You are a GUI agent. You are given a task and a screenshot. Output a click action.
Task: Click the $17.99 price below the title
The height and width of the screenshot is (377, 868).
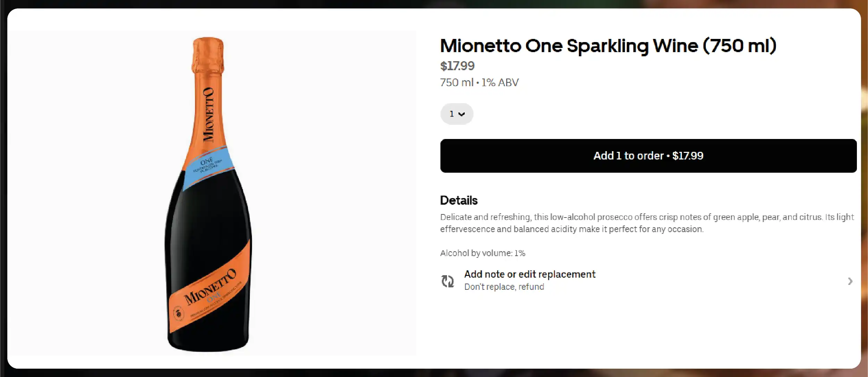[457, 66]
